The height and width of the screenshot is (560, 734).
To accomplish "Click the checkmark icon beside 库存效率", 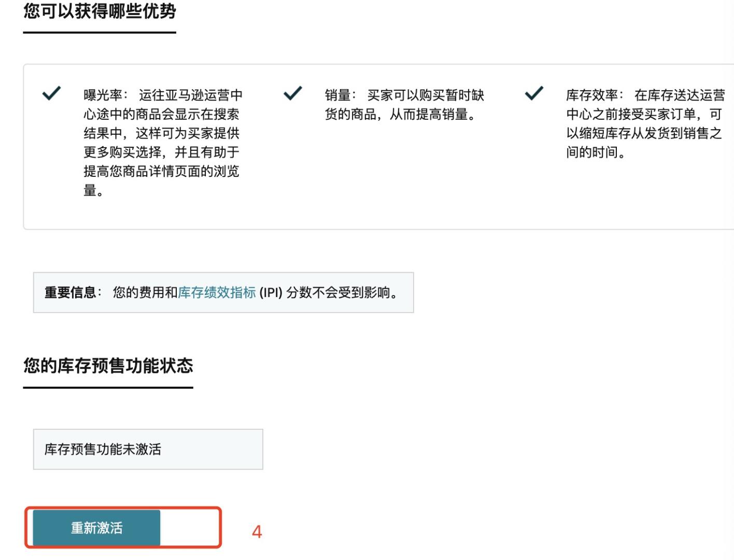I will [x=534, y=93].
